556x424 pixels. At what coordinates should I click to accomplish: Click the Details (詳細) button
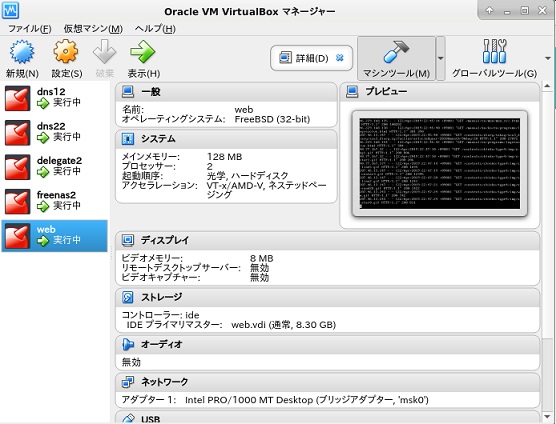(311, 58)
